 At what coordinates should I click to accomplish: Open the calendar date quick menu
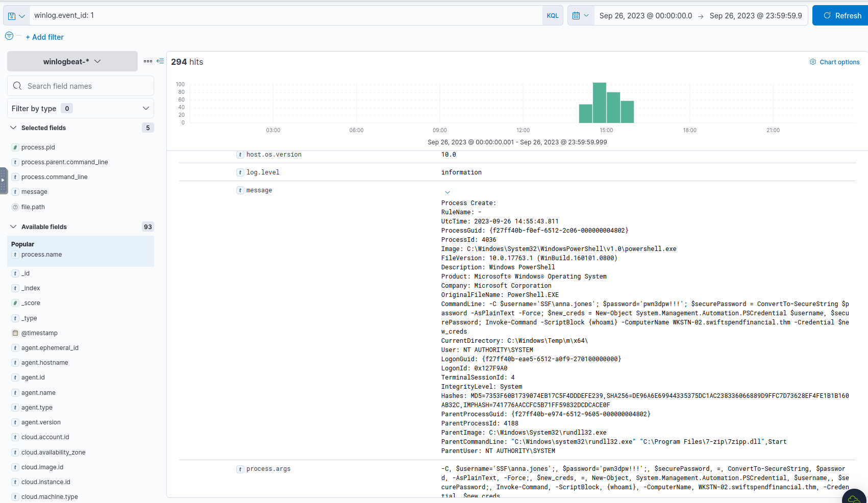pyautogui.click(x=580, y=16)
